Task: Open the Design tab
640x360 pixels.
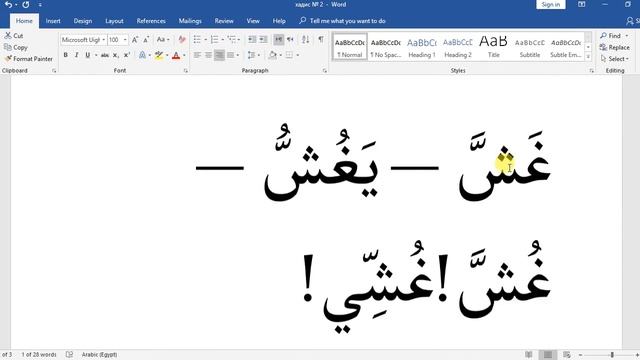Action: (83, 21)
